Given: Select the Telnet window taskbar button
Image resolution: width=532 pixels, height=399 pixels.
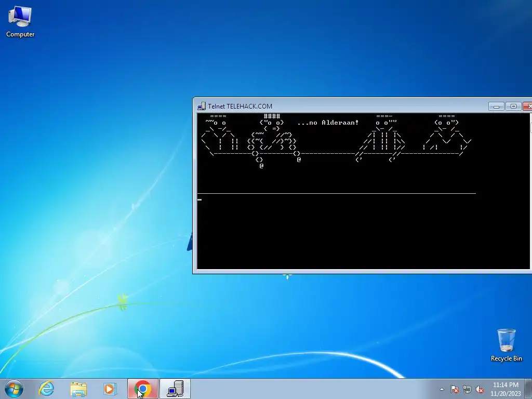Looking at the screenshot, I should pos(175,389).
